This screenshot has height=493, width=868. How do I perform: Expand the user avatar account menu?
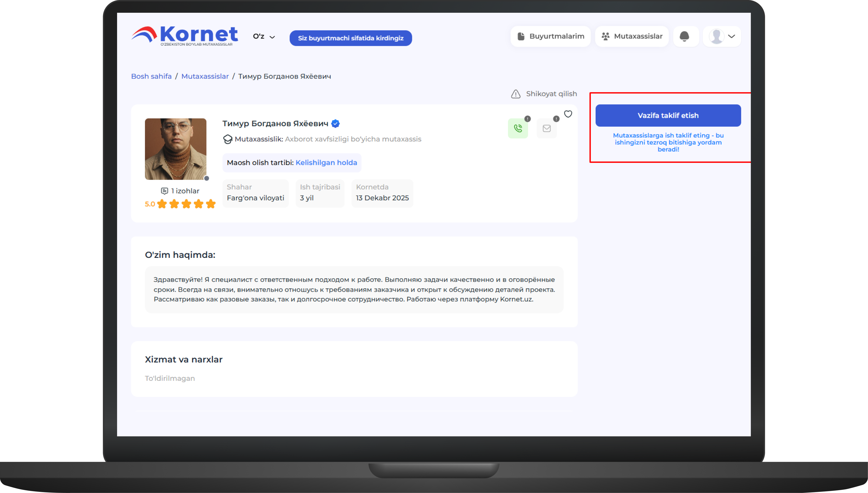(x=722, y=36)
